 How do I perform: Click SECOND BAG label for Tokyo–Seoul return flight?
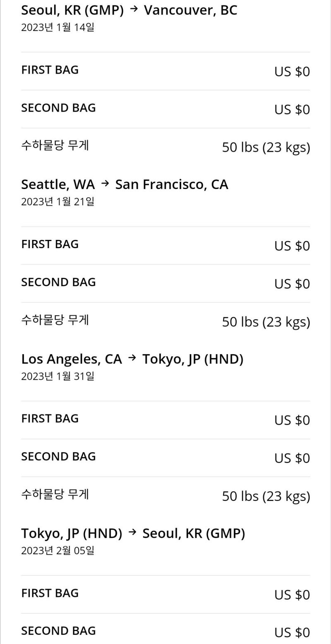click(x=58, y=631)
